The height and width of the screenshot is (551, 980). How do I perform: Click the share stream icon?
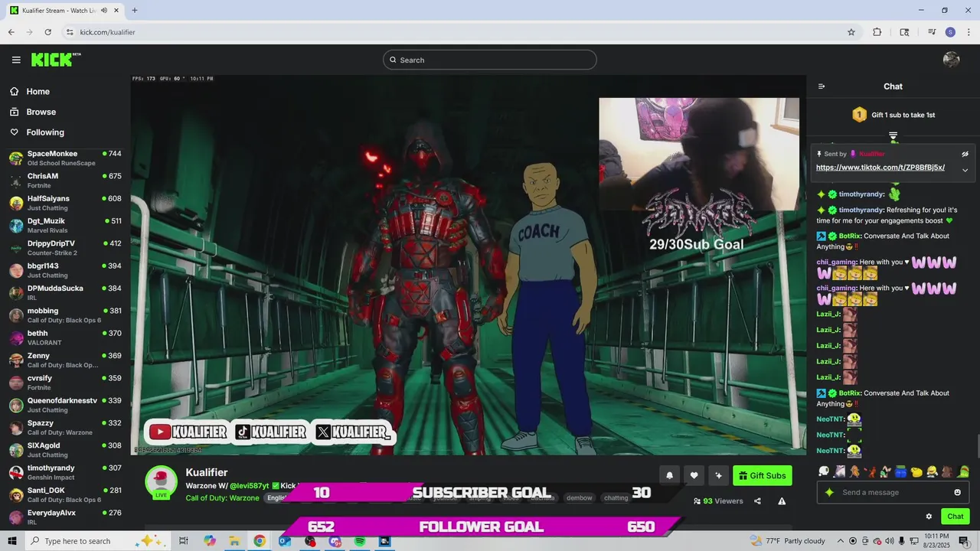(757, 501)
